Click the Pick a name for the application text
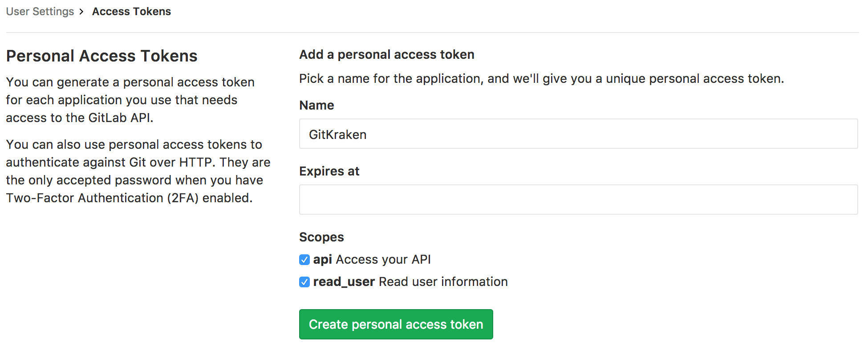This screenshot has width=868, height=351. 541,79
